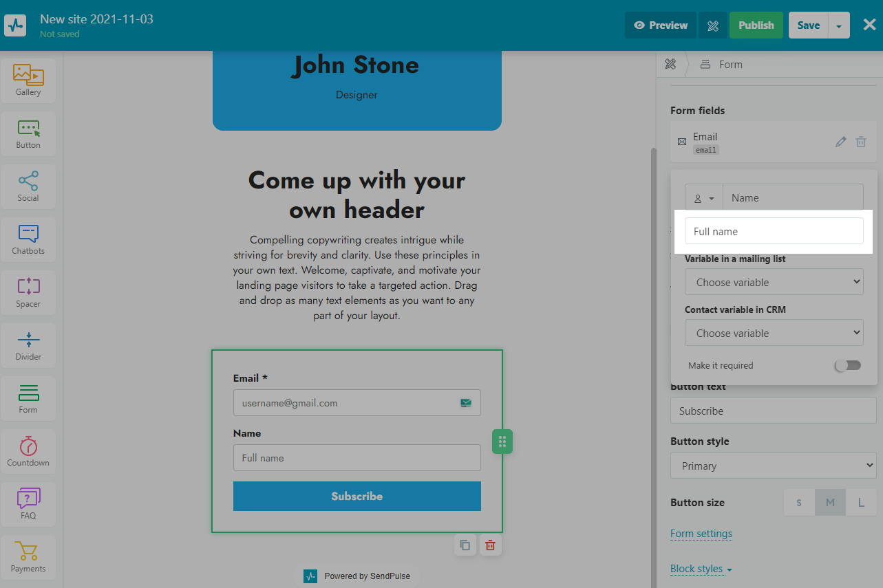Select the L button size
883x588 pixels.
coord(861,503)
